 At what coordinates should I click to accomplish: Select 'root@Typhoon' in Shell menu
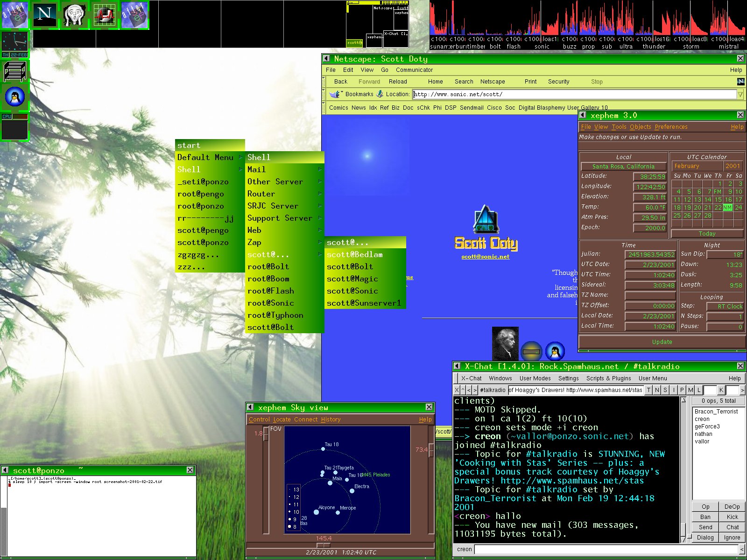click(x=284, y=315)
